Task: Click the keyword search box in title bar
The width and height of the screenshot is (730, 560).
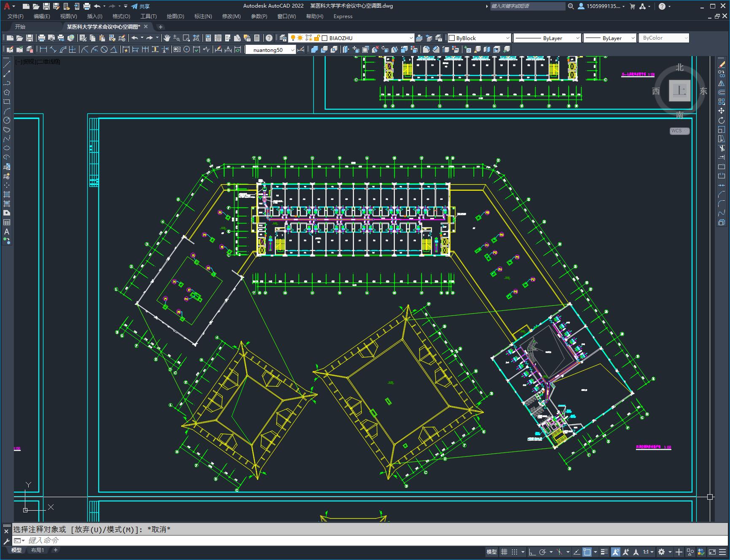Action: tap(528, 6)
